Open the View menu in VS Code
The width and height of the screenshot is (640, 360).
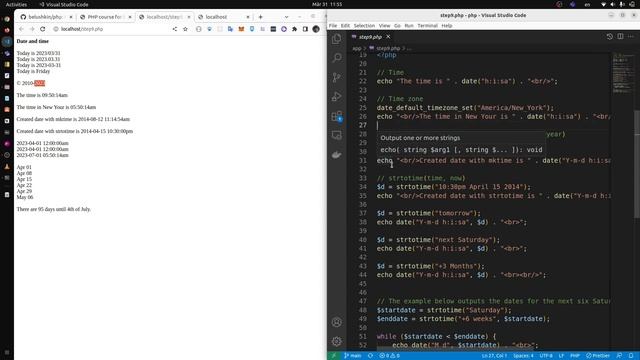[x=384, y=25]
